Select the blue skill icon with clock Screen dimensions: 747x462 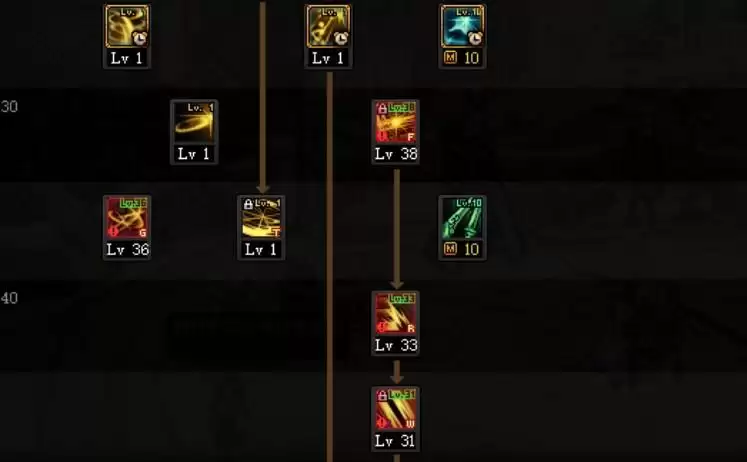tap(462, 26)
